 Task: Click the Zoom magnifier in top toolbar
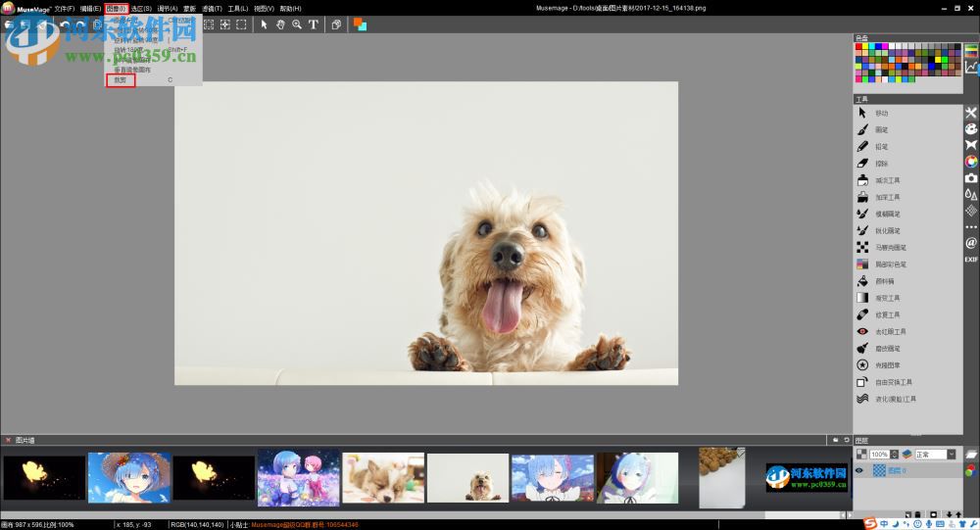tap(297, 24)
